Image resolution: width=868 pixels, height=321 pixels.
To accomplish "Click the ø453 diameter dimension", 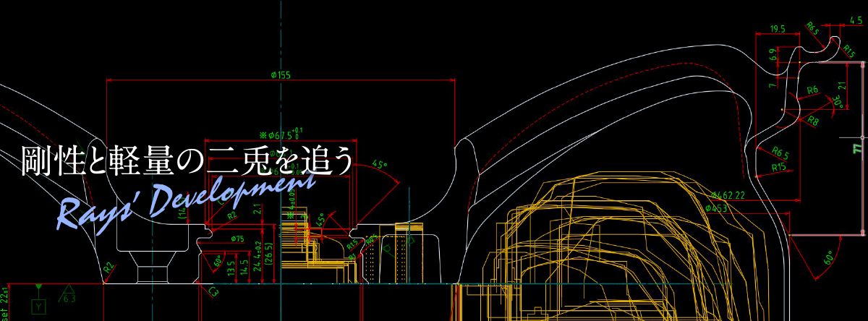I will 716,208.
